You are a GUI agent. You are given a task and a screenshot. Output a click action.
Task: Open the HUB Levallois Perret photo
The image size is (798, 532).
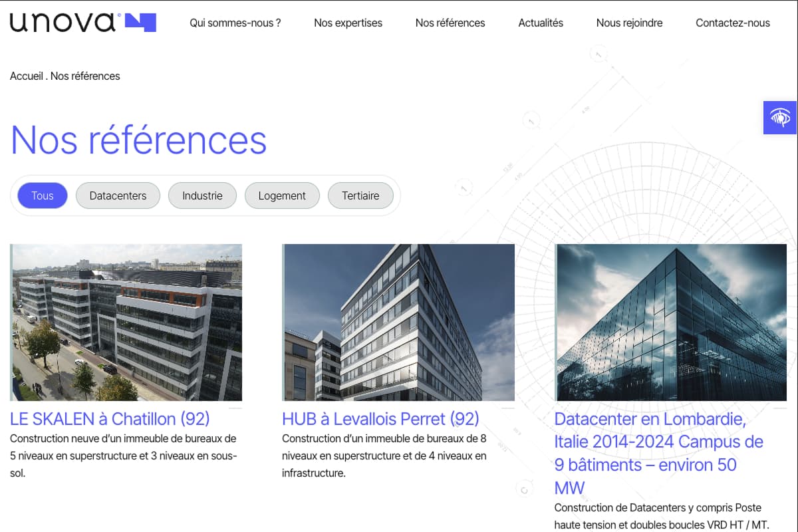tap(398, 323)
